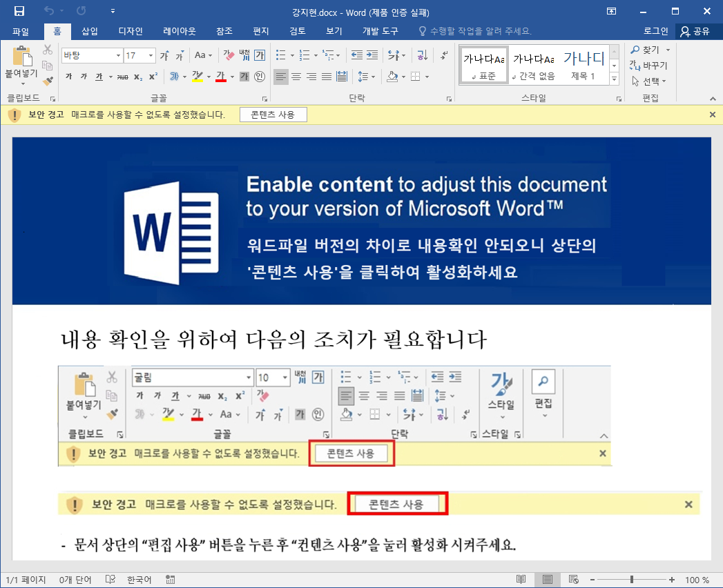The height and width of the screenshot is (588, 723).
Task: Open the find (찾기) search tool
Action: [x=645, y=49]
